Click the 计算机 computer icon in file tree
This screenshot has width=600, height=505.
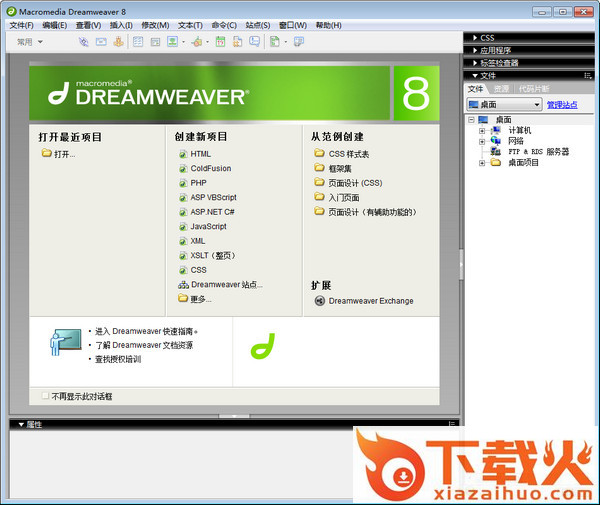click(x=496, y=130)
